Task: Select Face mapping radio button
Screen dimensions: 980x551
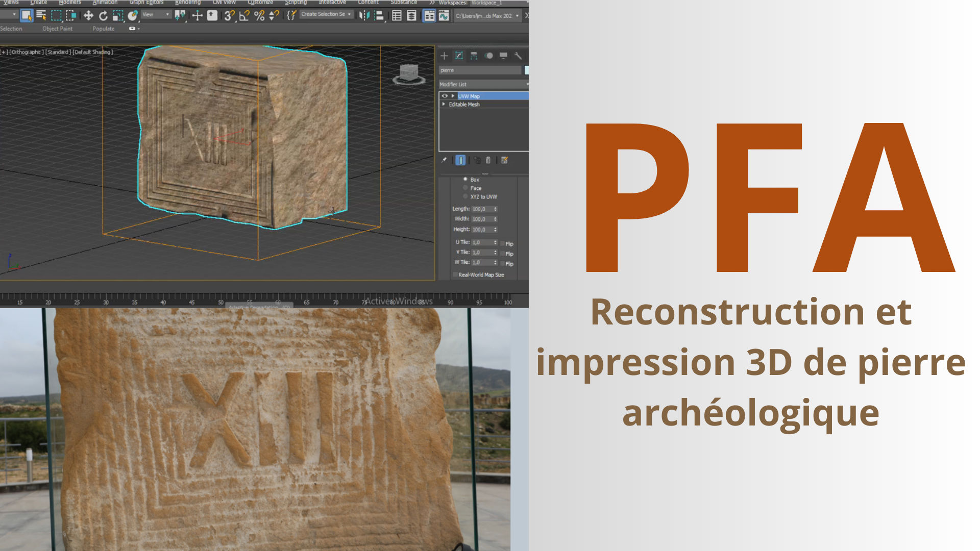Action: [465, 188]
